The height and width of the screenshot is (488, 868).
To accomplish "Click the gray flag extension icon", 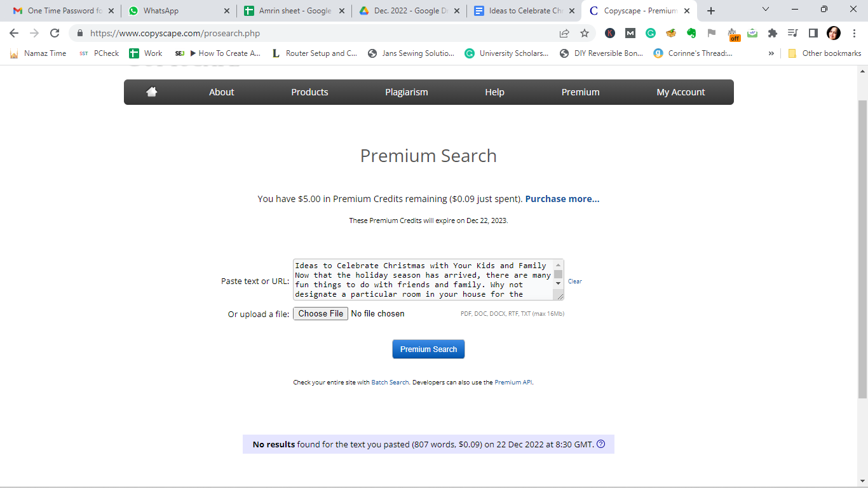I will 712,33.
